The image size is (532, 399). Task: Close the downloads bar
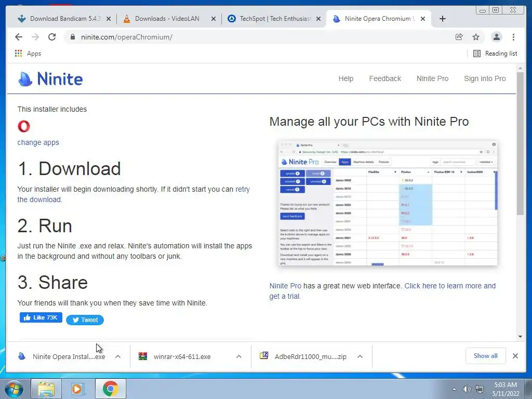coord(515,356)
